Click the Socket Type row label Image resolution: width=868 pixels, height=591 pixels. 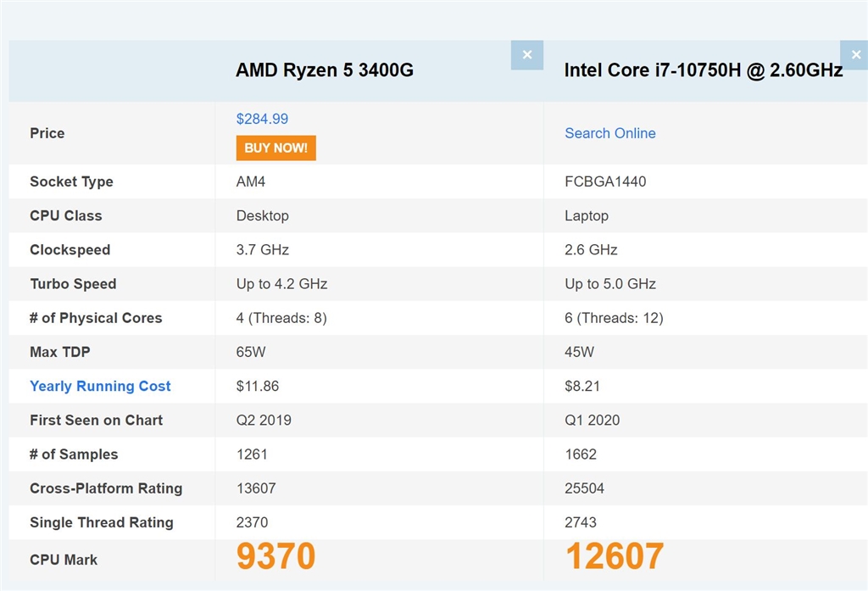click(71, 181)
